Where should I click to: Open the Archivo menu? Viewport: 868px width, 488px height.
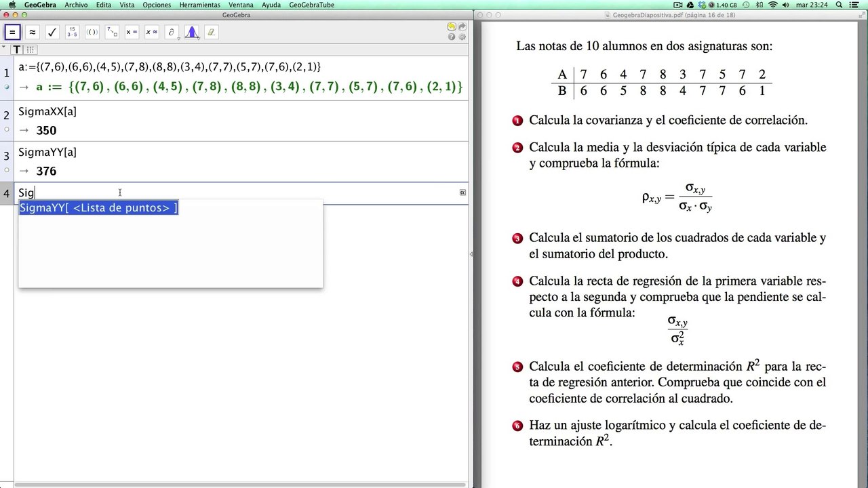click(76, 5)
